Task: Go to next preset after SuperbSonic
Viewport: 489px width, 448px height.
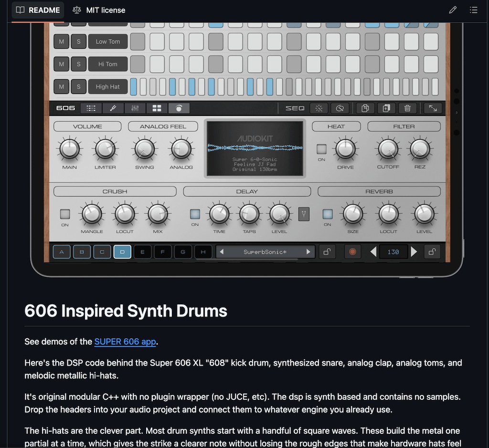Action: pos(308,252)
